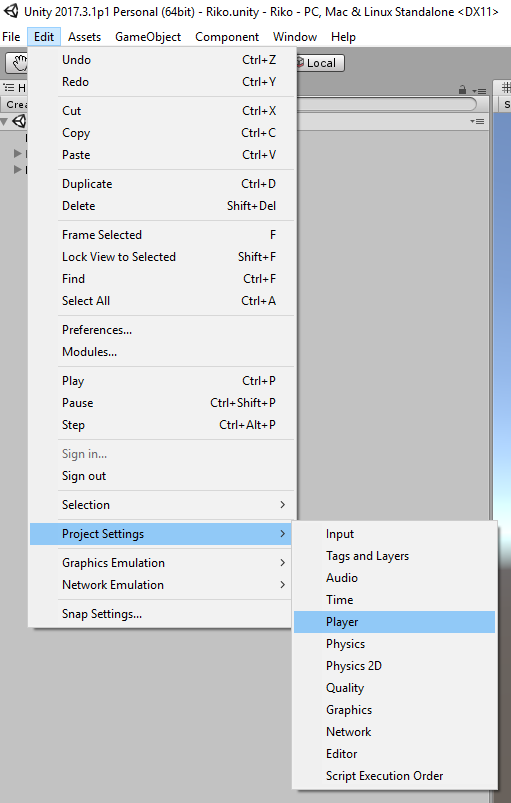Click Play in the Edit menu
The width and height of the screenshot is (511, 803).
click(162, 381)
